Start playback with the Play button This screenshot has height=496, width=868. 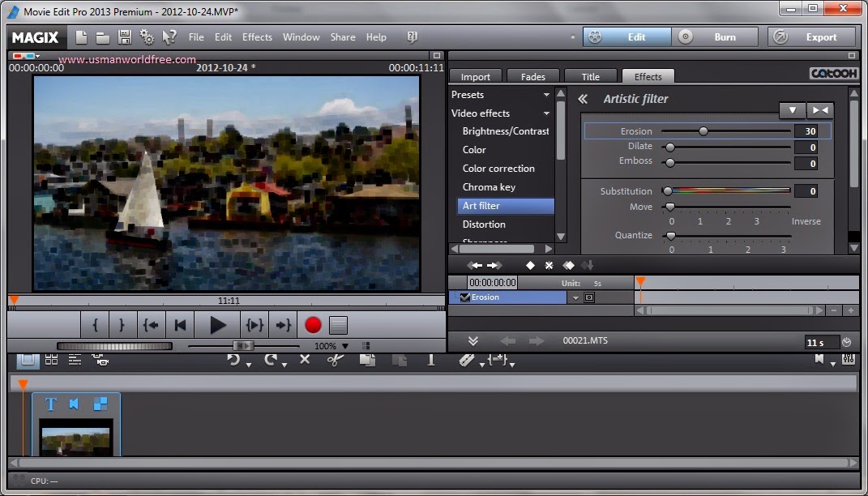[x=217, y=325]
